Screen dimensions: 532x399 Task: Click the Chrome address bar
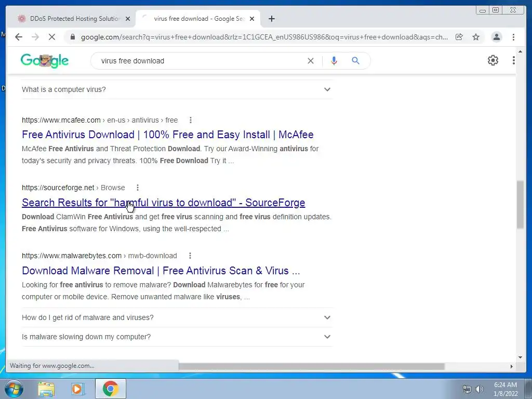pos(264,37)
